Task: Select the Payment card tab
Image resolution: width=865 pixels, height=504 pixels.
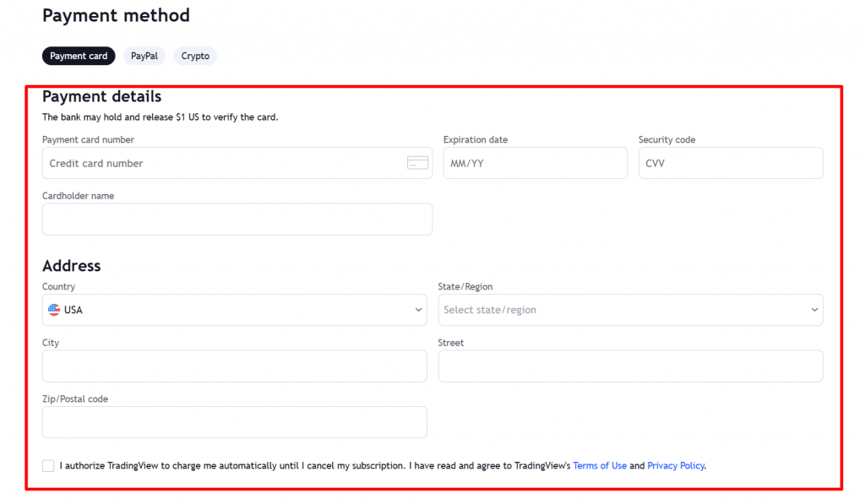Action: tap(79, 56)
